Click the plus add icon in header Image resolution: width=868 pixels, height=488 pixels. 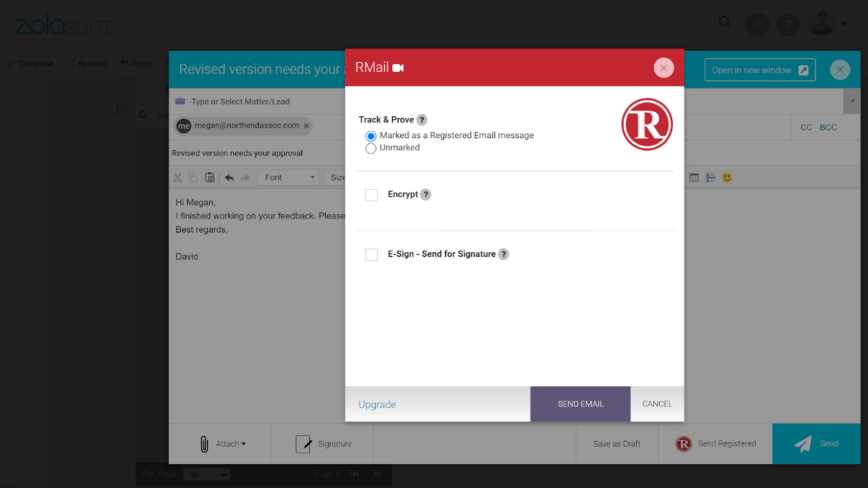(758, 24)
